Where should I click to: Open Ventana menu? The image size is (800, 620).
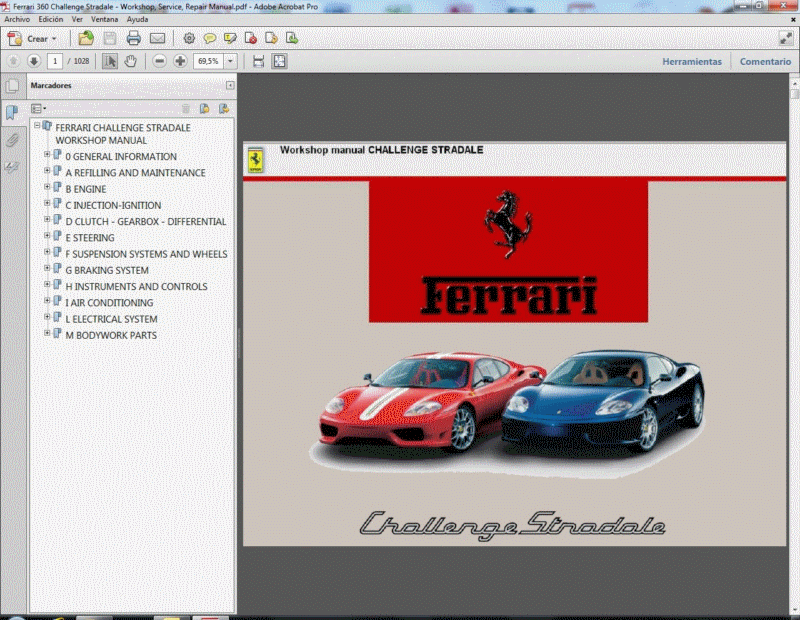click(x=105, y=19)
